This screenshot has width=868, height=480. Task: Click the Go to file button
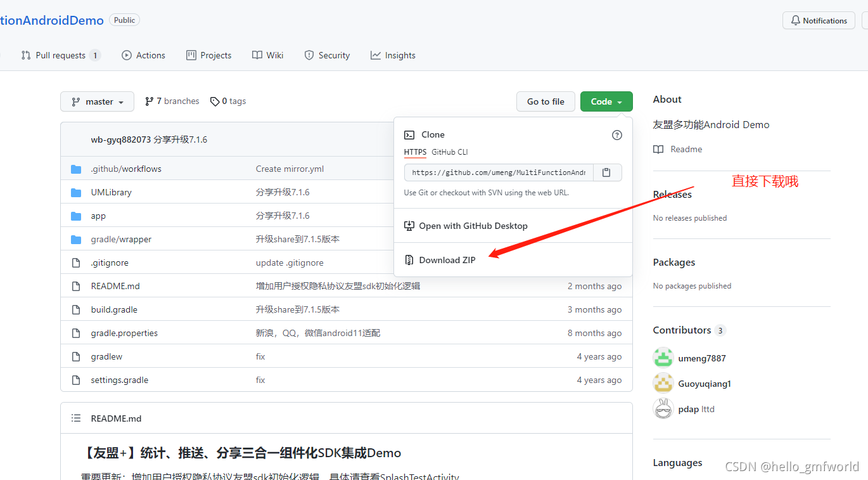[x=546, y=101]
